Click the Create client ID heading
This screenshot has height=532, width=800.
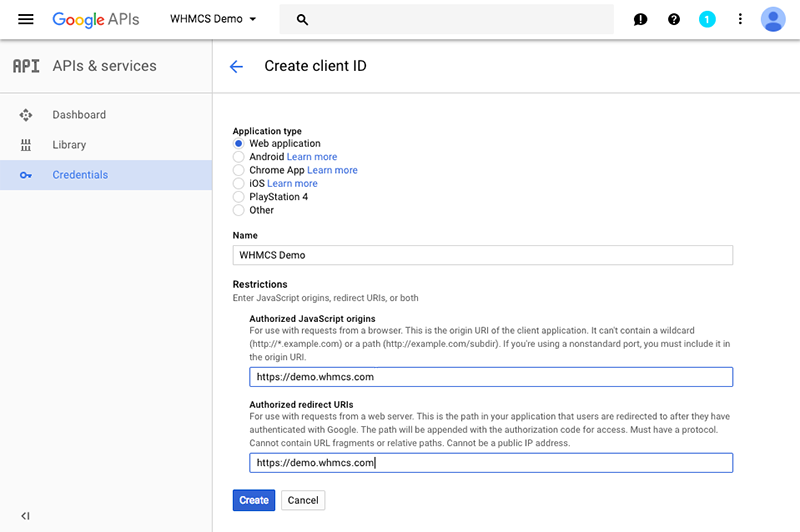(315, 66)
